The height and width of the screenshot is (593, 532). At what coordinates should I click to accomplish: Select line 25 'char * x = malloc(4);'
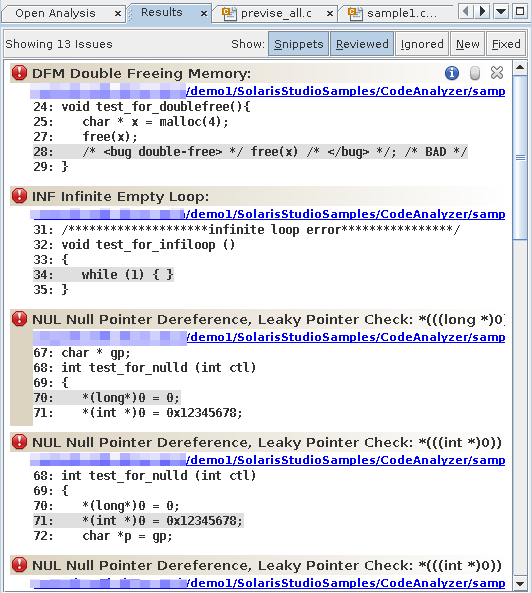coord(131,122)
